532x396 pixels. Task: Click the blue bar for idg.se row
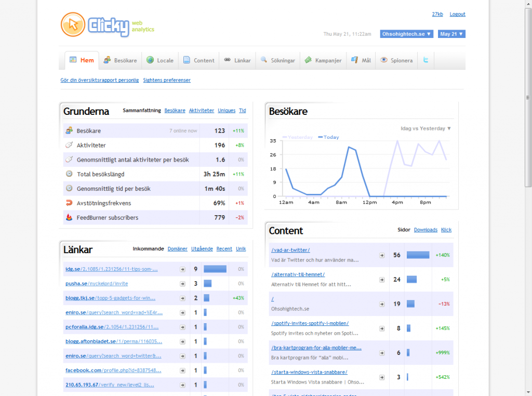pos(215,269)
